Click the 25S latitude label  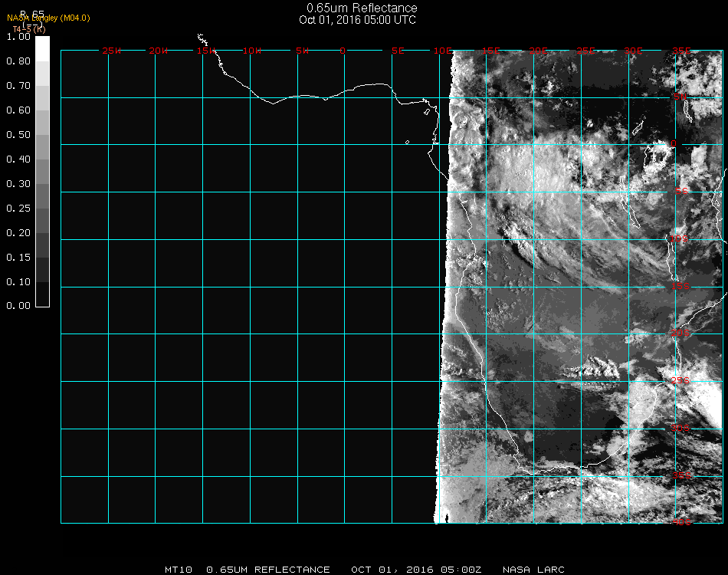click(x=680, y=380)
